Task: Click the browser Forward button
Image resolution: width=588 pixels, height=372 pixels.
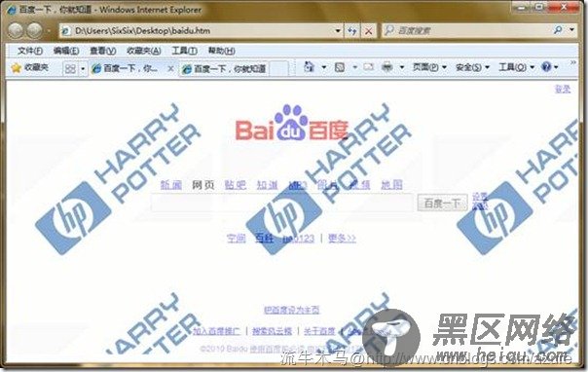Action: click(35, 30)
